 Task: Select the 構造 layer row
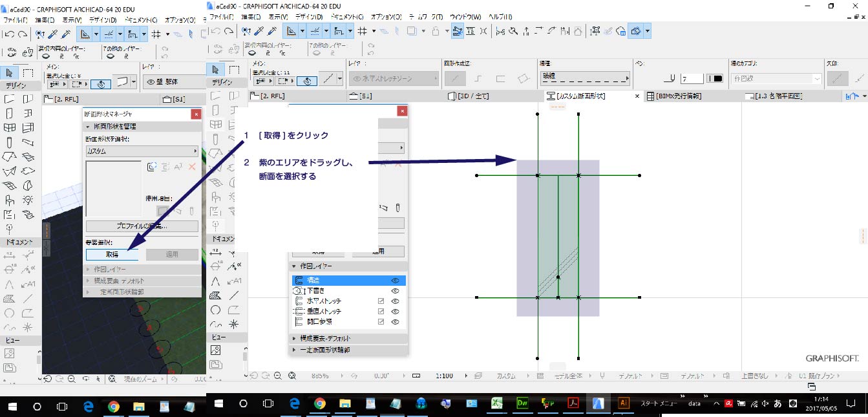[x=349, y=281]
